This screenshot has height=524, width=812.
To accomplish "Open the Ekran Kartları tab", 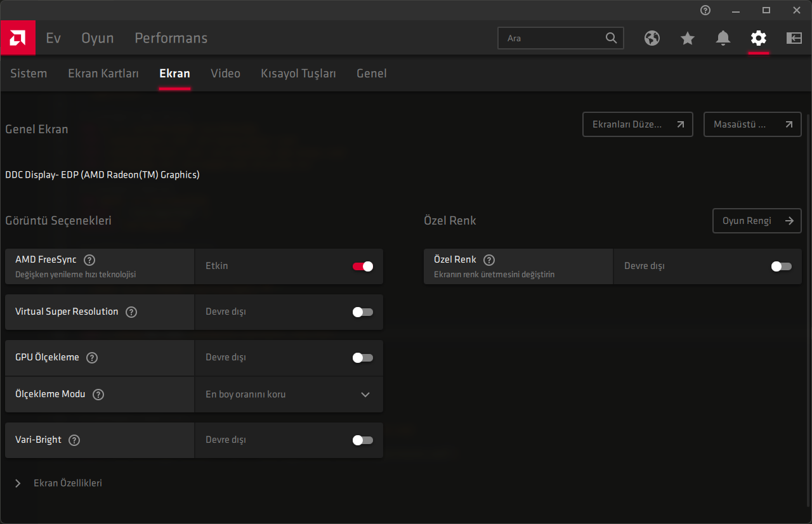I will coord(103,74).
